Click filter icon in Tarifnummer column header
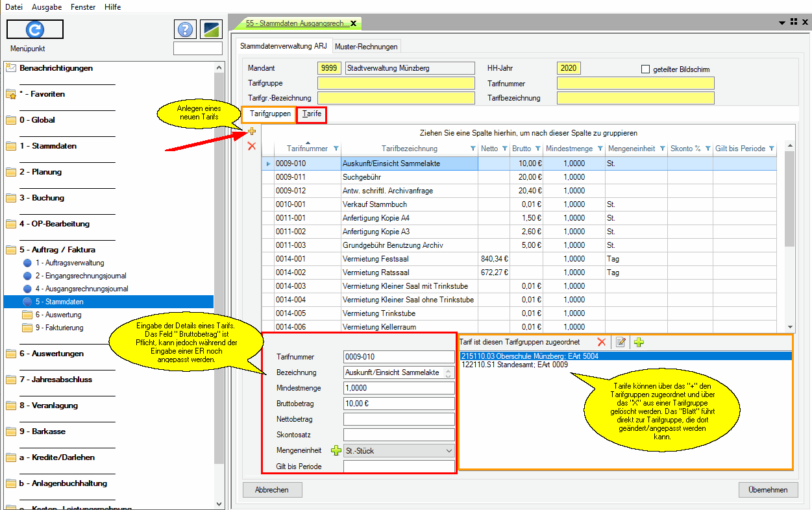 [336, 149]
